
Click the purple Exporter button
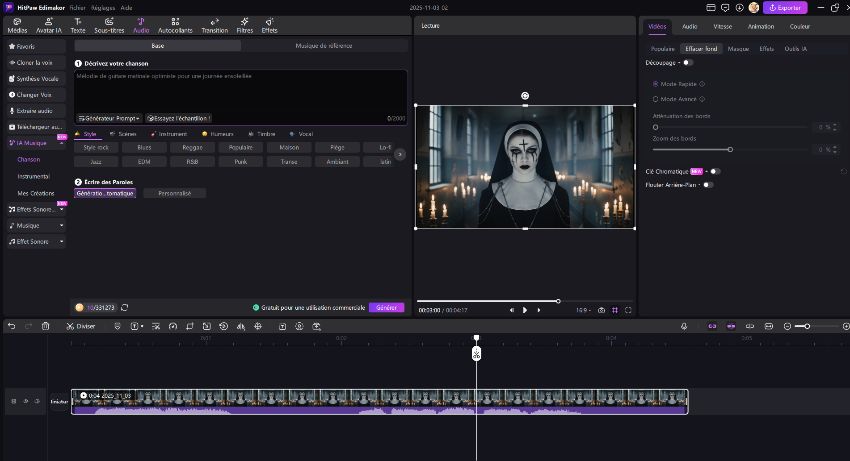tap(784, 8)
